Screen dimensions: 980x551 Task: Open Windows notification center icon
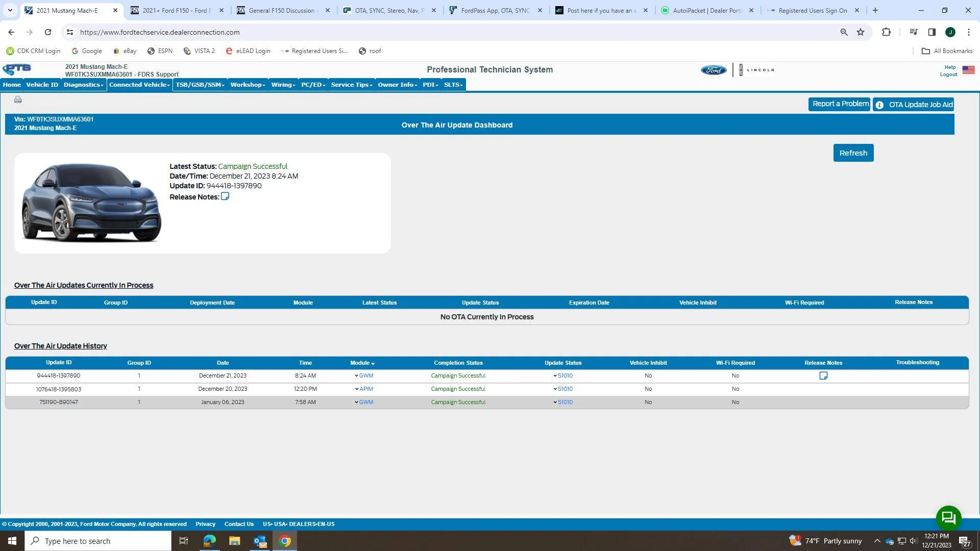[964, 541]
